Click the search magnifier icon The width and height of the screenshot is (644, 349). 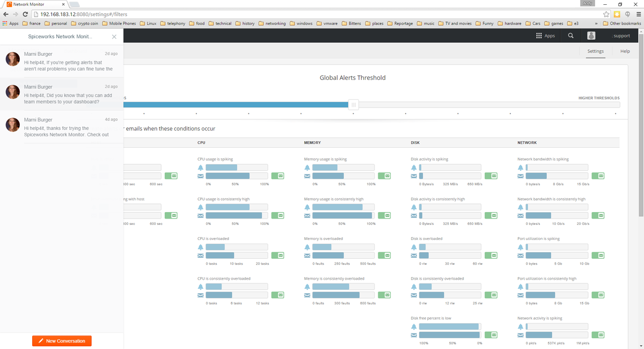pos(570,35)
